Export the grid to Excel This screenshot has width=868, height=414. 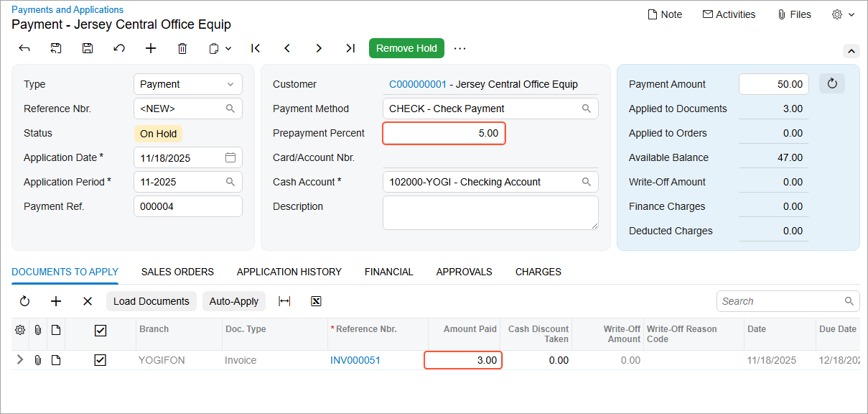tap(316, 301)
